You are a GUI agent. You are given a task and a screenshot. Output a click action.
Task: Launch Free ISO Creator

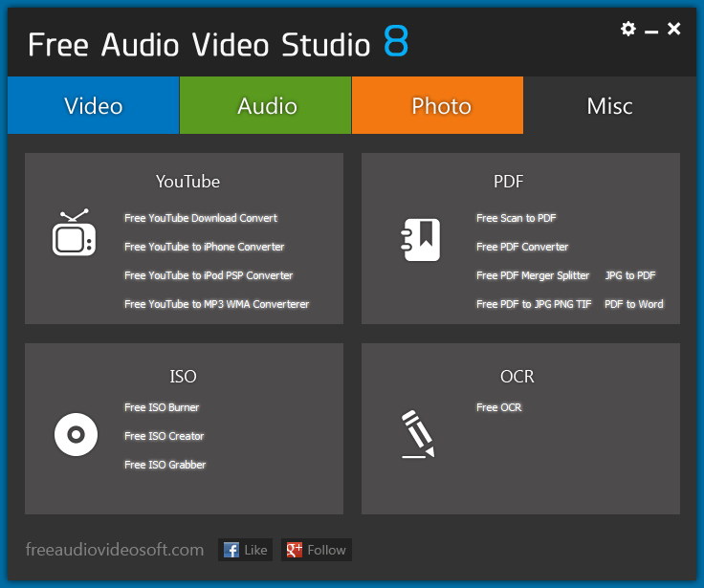coord(164,436)
